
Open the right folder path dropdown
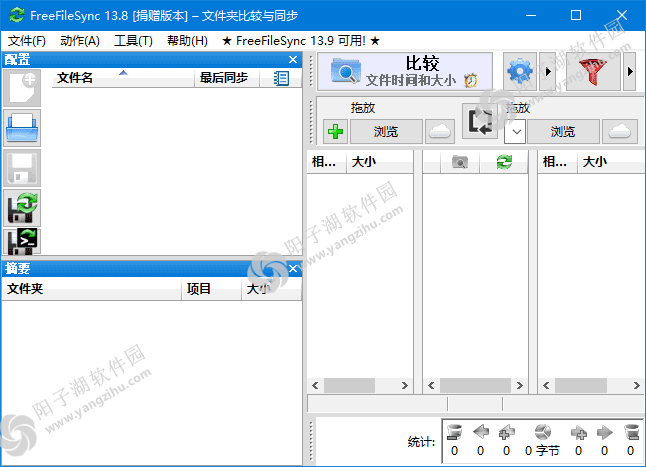(515, 132)
